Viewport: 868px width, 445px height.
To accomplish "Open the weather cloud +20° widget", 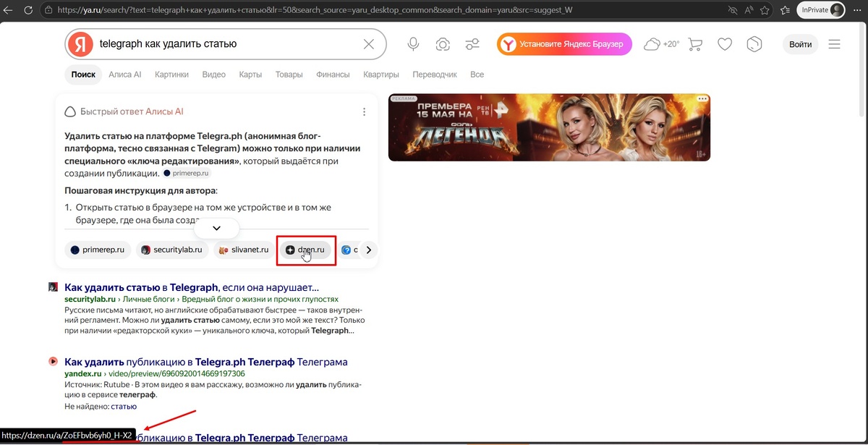I will click(x=662, y=44).
